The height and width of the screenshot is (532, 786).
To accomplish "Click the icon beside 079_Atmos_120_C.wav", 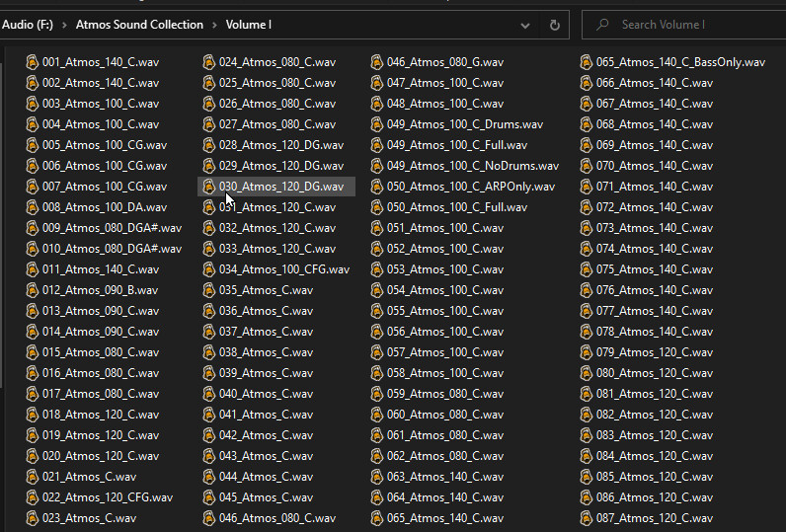I will 587,352.
